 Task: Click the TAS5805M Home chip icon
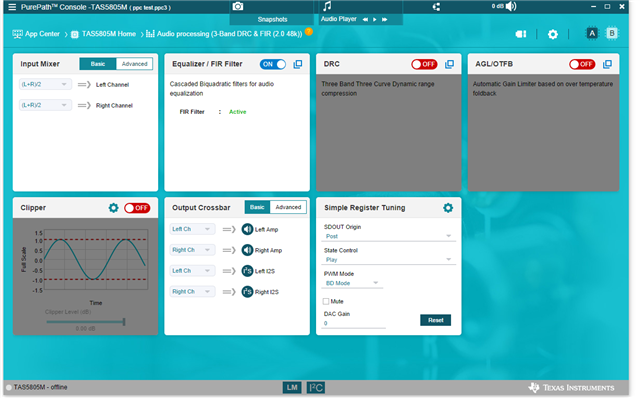tap(75, 35)
